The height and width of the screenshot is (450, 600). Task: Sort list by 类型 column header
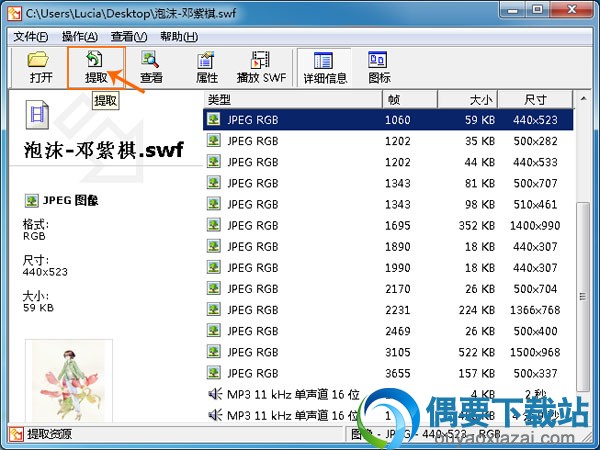[x=293, y=100]
